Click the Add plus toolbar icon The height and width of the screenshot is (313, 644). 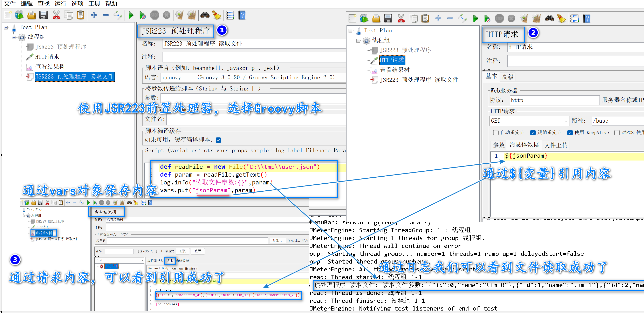pyautogui.click(x=94, y=15)
